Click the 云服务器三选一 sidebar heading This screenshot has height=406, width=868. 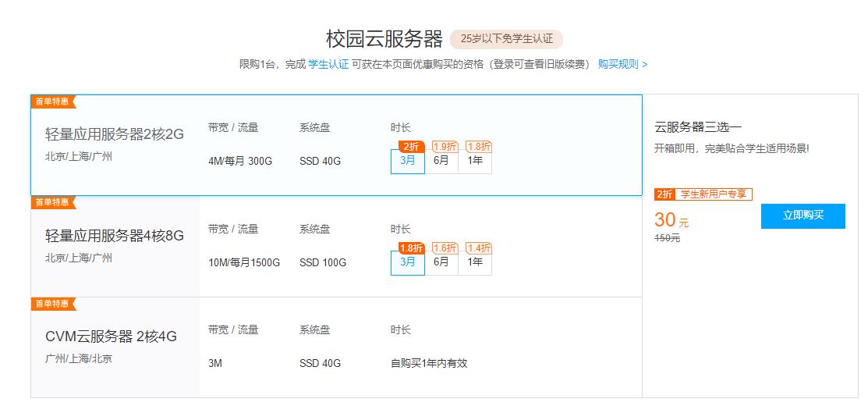pyautogui.click(x=698, y=127)
